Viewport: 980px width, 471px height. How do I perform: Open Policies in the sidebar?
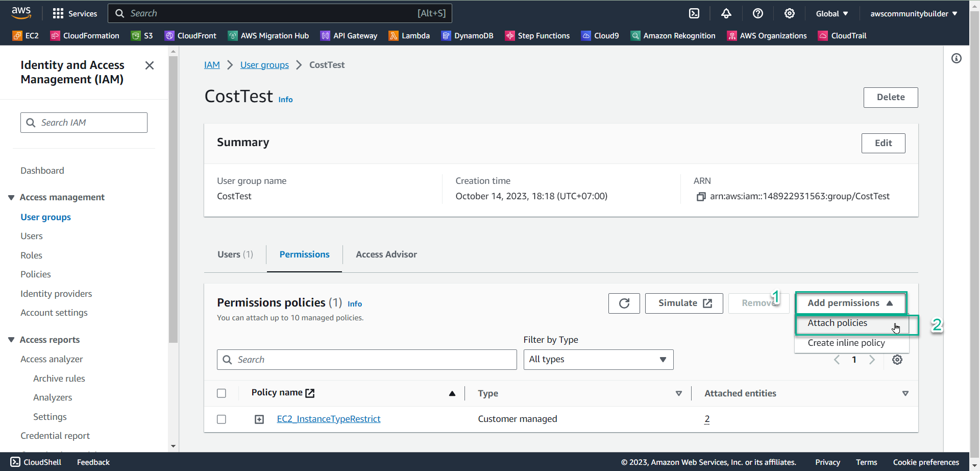[36, 274]
